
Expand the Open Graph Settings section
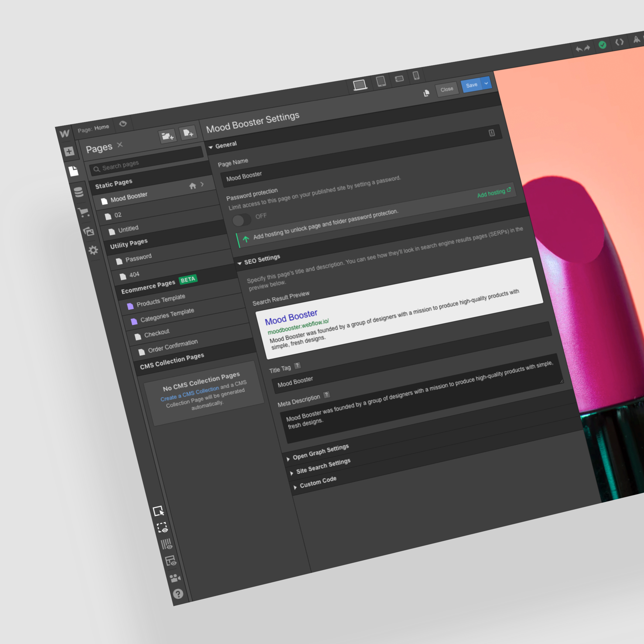click(x=320, y=452)
